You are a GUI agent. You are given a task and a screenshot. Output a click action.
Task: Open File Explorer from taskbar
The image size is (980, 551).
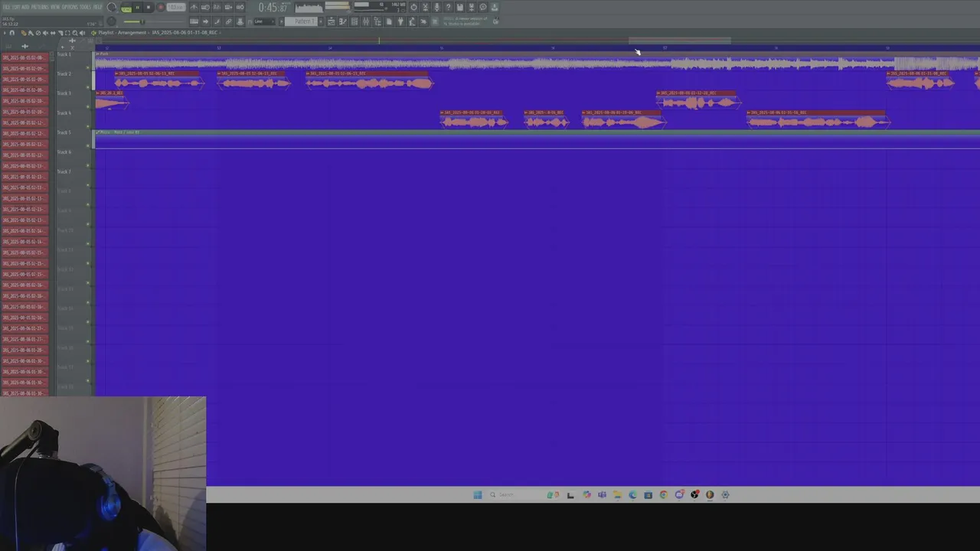618,494
